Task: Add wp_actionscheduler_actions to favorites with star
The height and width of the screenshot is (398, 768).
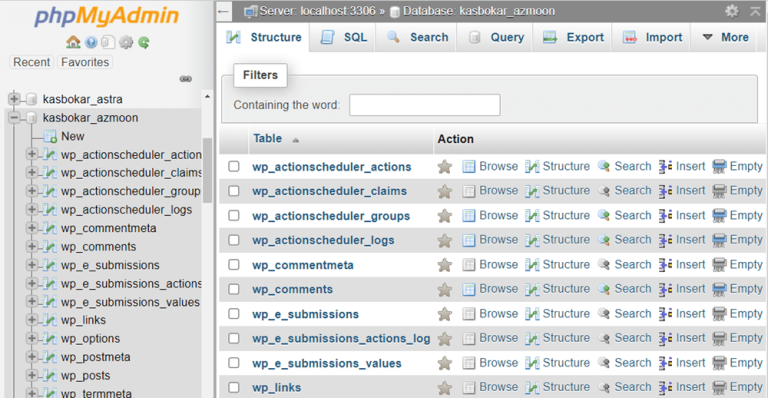Action: [445, 167]
